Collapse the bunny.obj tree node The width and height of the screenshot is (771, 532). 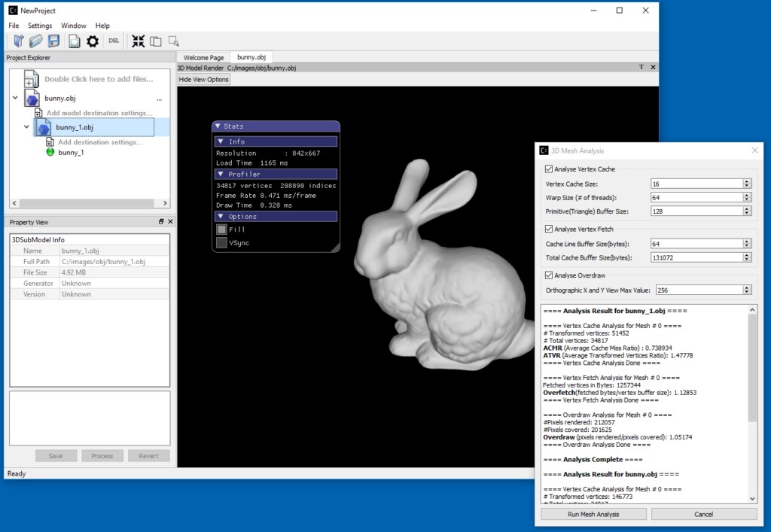(15, 98)
